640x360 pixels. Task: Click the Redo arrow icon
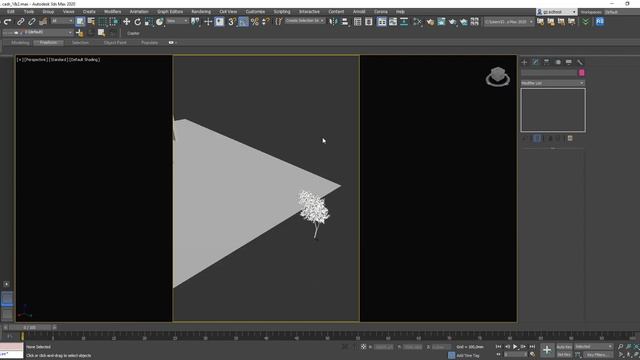pos(7,22)
